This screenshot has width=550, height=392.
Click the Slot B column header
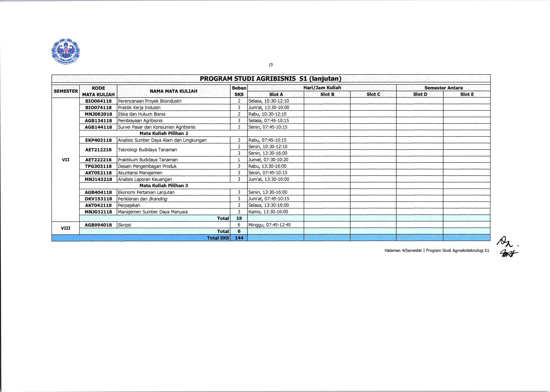pos(327,94)
